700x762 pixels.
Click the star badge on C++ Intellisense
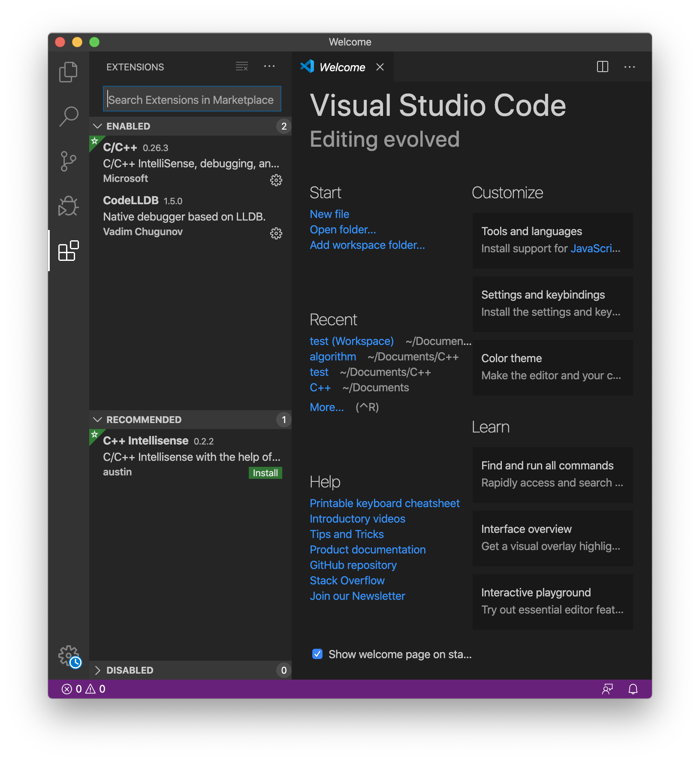pos(95,435)
